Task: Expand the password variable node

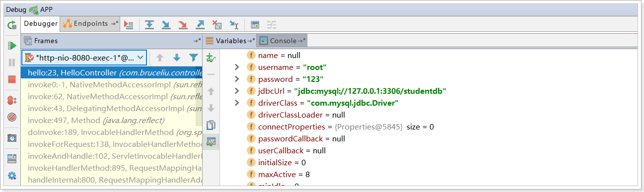Action: tap(237, 79)
